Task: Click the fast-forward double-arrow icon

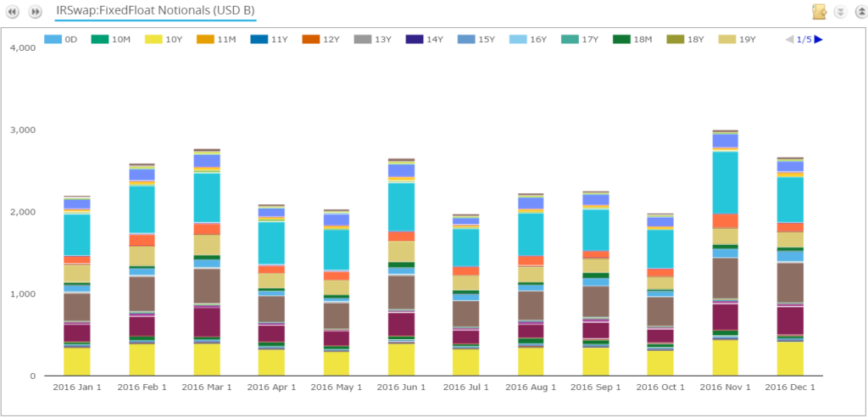Action: [x=36, y=12]
